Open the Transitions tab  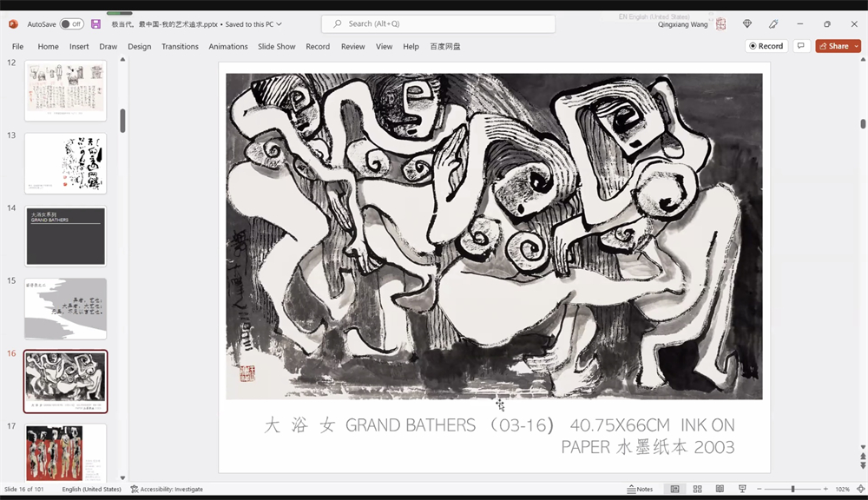tap(180, 46)
